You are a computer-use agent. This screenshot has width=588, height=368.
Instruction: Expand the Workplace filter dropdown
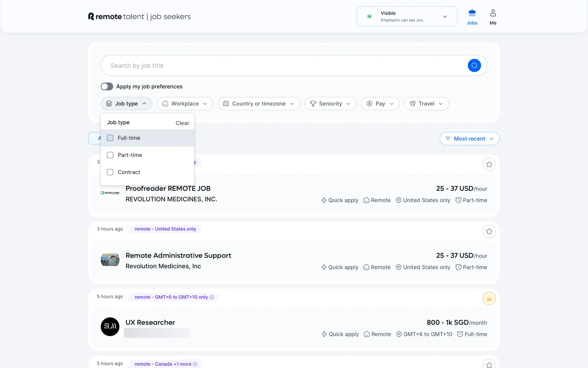click(185, 104)
